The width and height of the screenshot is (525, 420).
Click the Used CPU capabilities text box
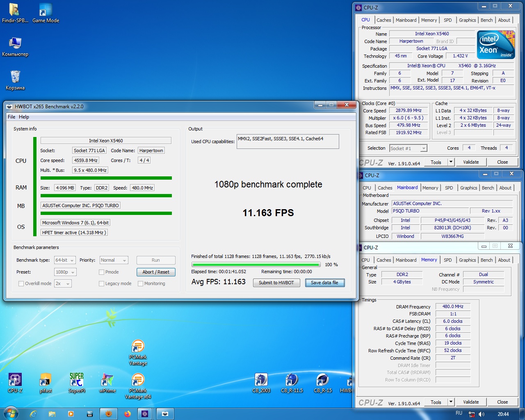pos(288,142)
